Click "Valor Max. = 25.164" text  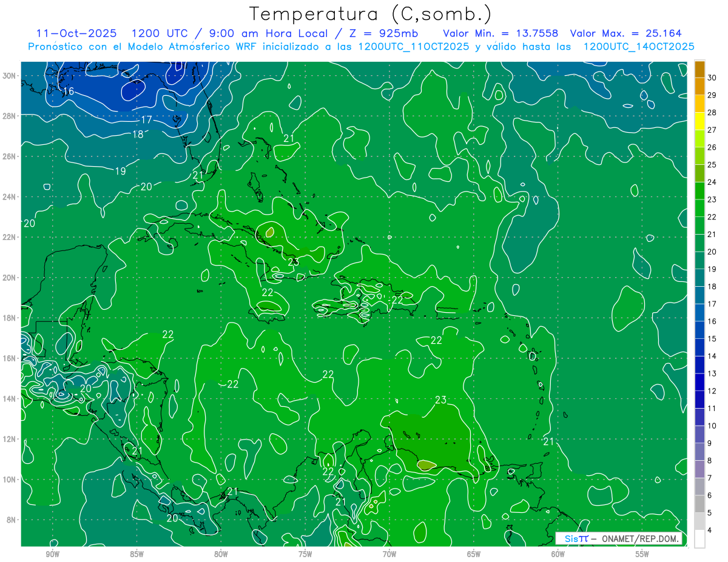(627, 33)
